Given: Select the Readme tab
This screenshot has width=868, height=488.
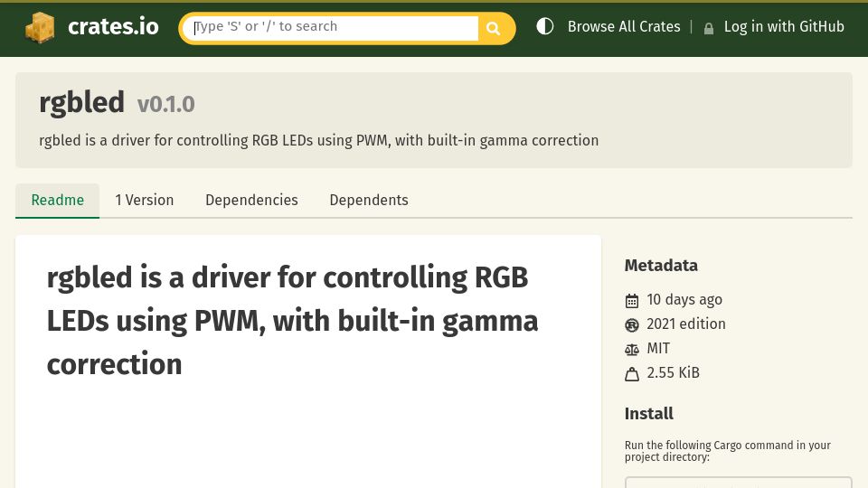Looking at the screenshot, I should point(58,201).
